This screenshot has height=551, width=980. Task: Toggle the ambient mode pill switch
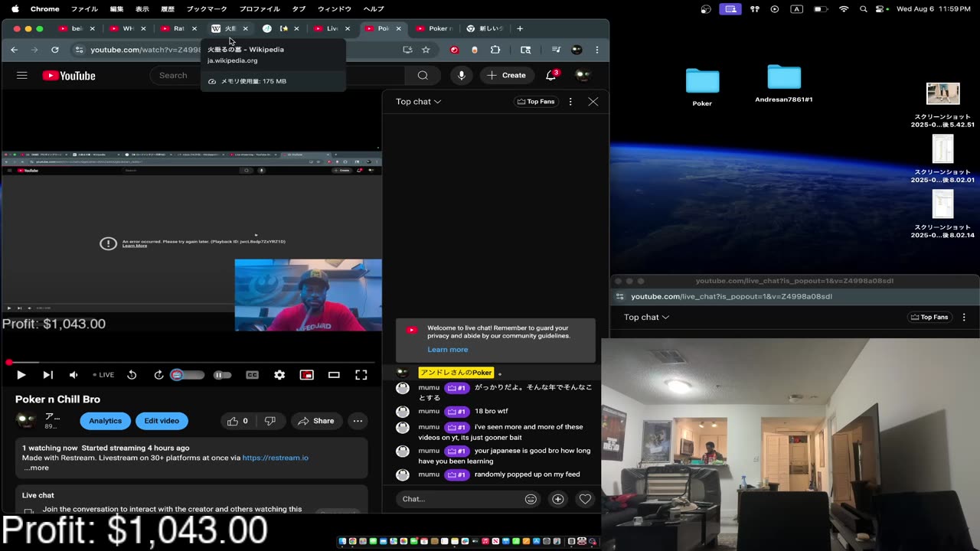pos(188,375)
